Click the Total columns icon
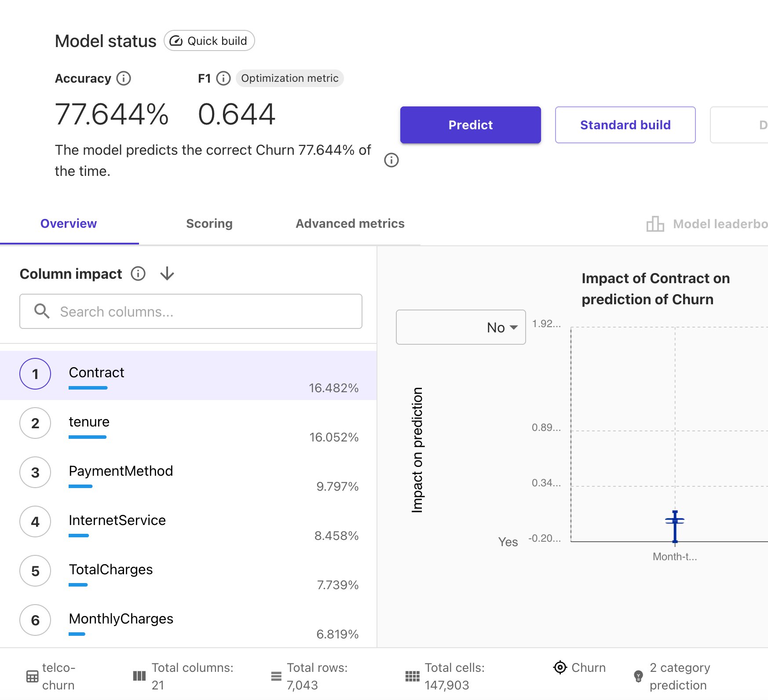 [x=139, y=676]
